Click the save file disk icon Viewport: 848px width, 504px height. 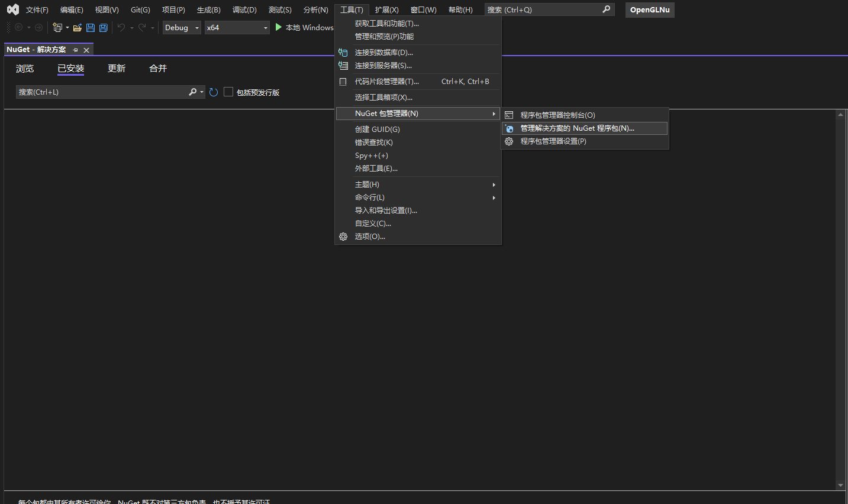pyautogui.click(x=91, y=27)
